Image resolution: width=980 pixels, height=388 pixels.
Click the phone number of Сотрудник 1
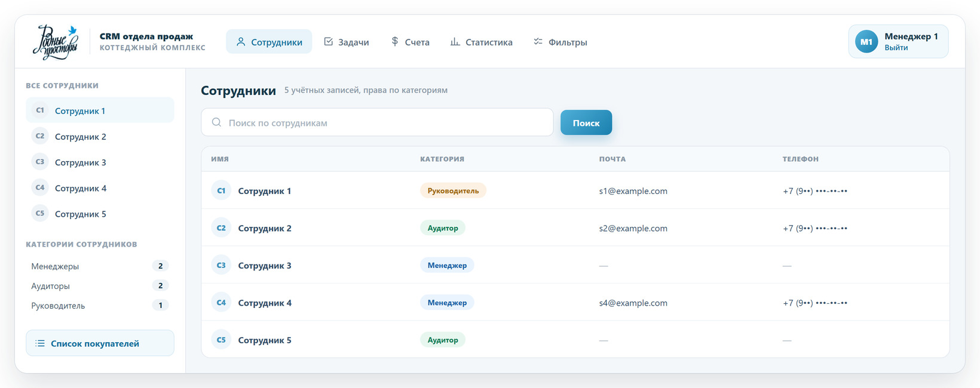coord(815,191)
